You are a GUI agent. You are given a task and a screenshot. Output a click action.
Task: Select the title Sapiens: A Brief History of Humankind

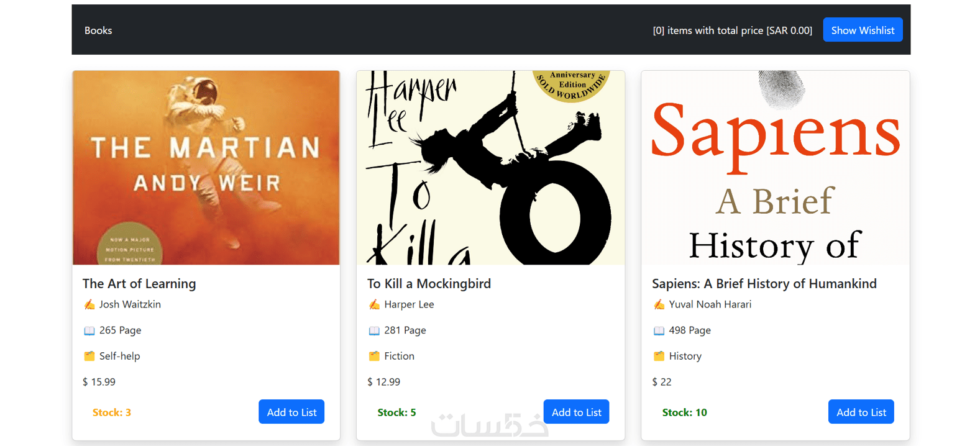pyautogui.click(x=764, y=283)
